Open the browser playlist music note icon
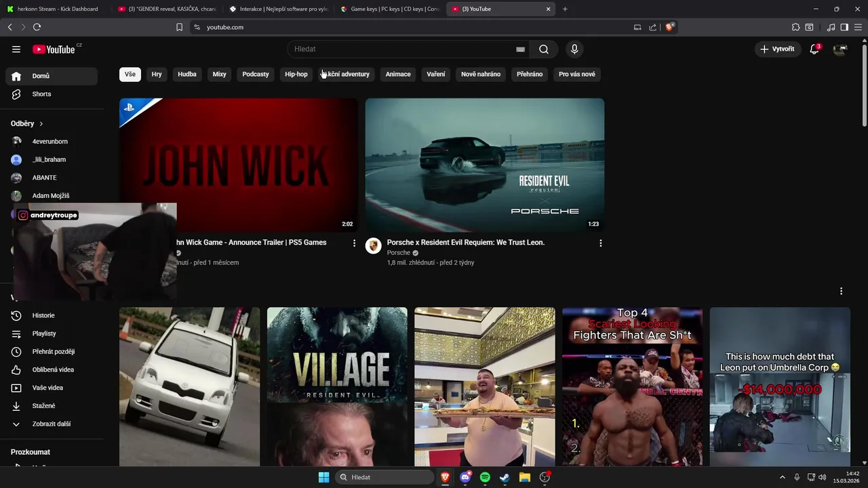 click(x=831, y=27)
